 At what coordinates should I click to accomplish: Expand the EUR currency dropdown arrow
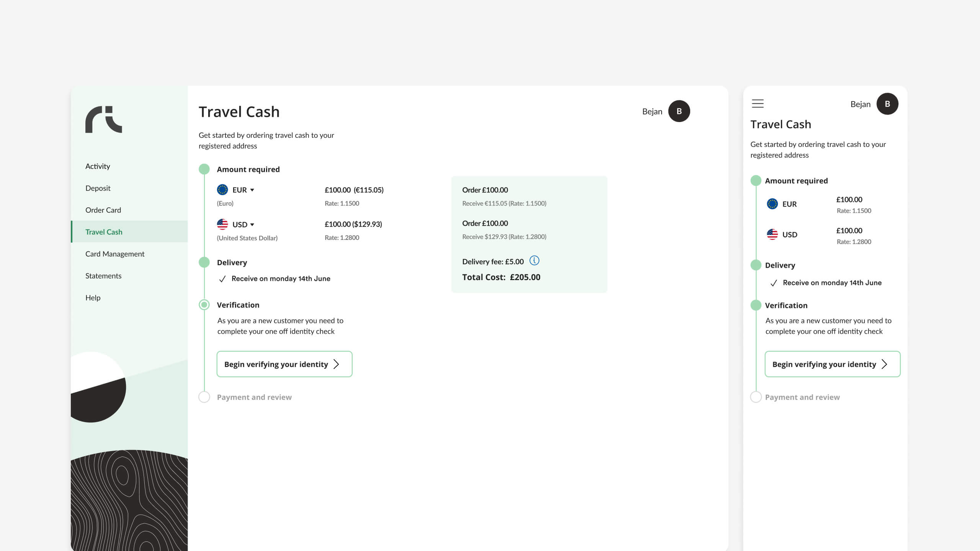point(252,190)
